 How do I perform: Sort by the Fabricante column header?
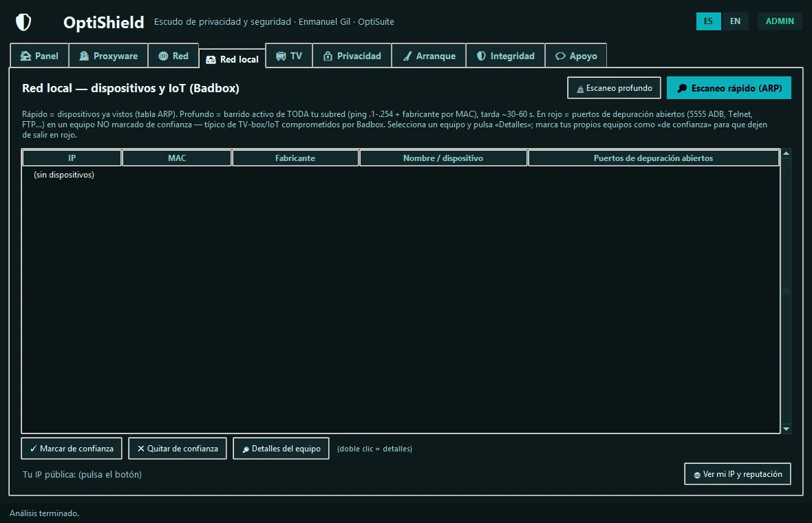coord(295,158)
